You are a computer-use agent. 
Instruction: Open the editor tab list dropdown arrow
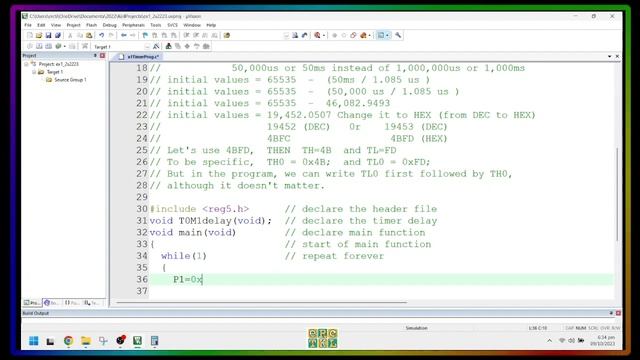pos(609,56)
